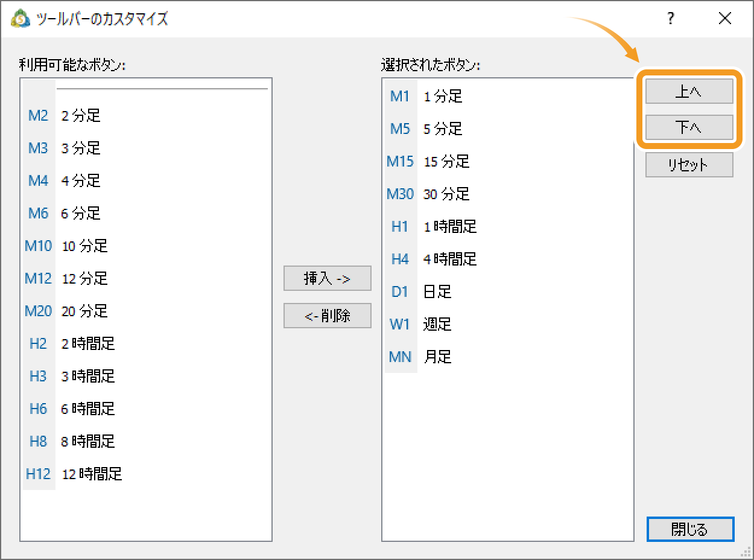Image resolution: width=754 pixels, height=560 pixels.
Task: Select the 6 時間足 text row
Action: click(x=88, y=409)
